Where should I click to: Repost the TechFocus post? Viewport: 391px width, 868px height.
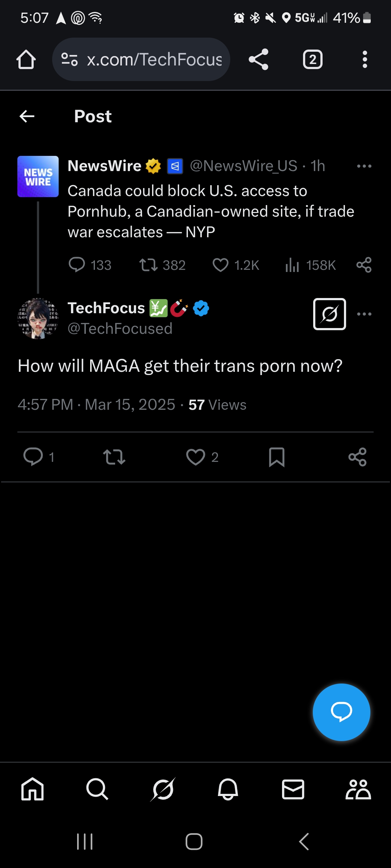[x=114, y=457]
